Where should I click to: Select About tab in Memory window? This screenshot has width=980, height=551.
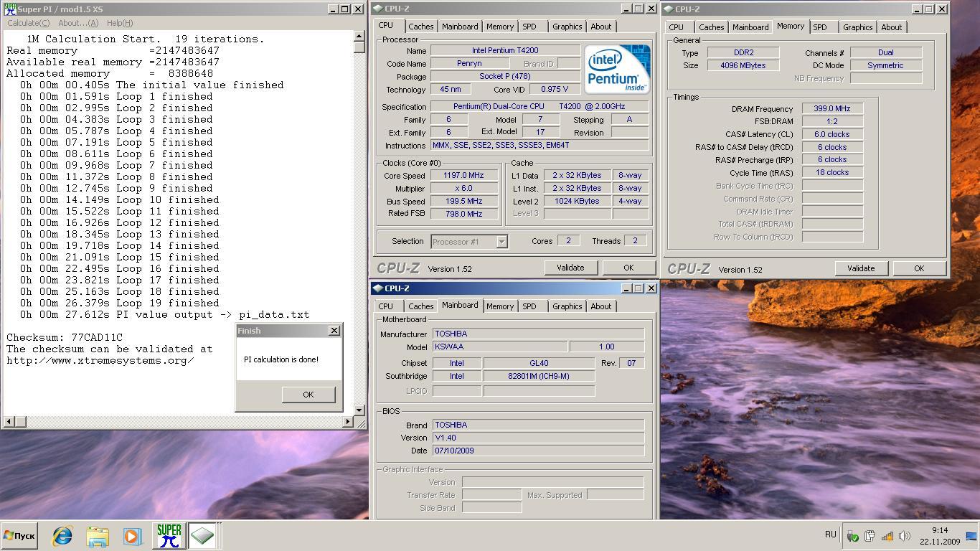pos(892,27)
